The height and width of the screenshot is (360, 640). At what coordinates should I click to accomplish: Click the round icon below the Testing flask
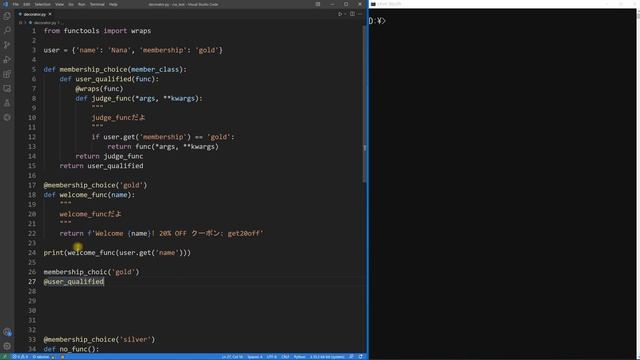tap(7, 118)
